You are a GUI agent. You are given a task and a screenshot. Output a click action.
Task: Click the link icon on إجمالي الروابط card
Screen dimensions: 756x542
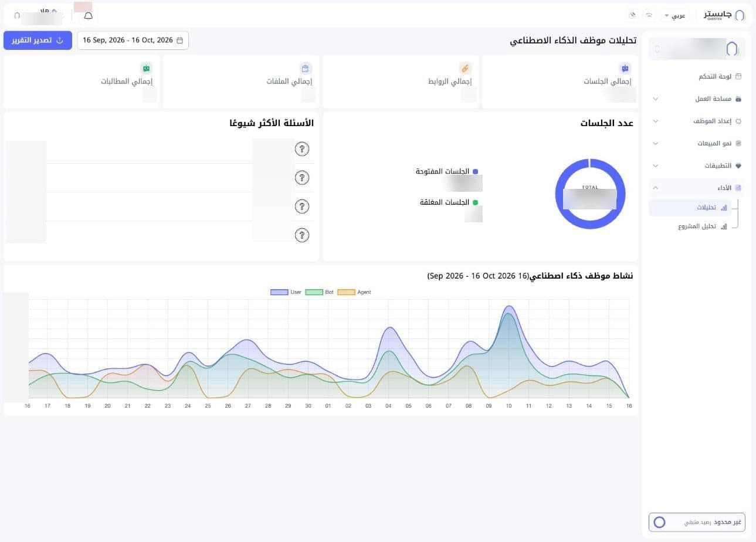(465, 68)
